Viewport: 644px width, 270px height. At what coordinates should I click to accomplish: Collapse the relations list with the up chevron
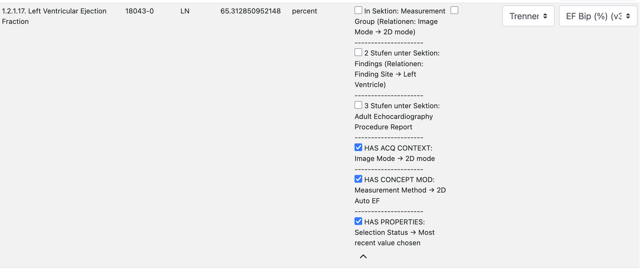(x=363, y=256)
